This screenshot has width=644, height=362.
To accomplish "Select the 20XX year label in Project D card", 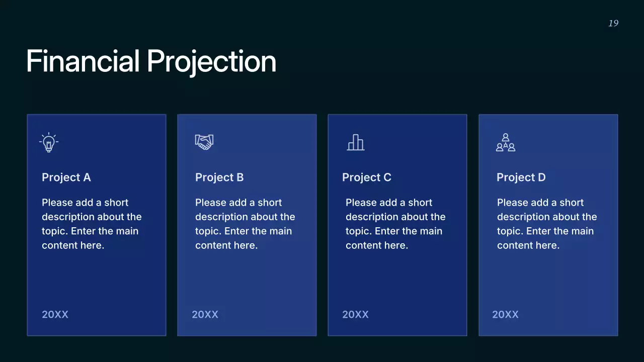I will (x=505, y=315).
